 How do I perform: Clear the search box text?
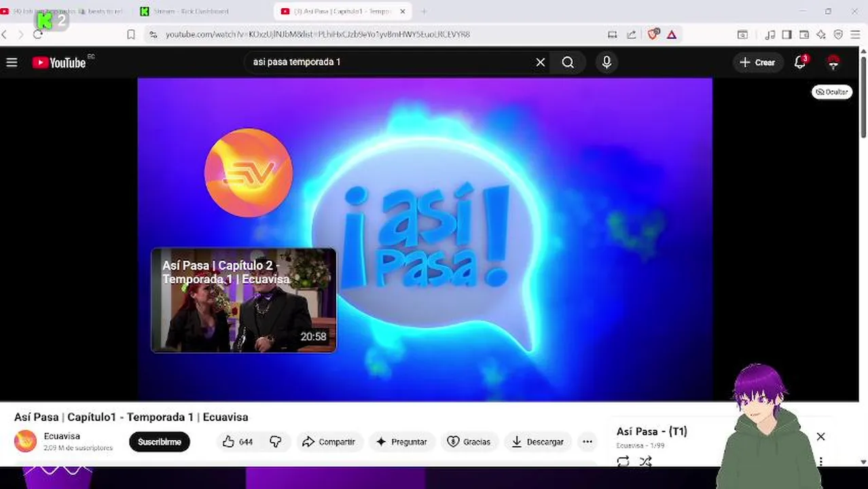[x=541, y=62]
